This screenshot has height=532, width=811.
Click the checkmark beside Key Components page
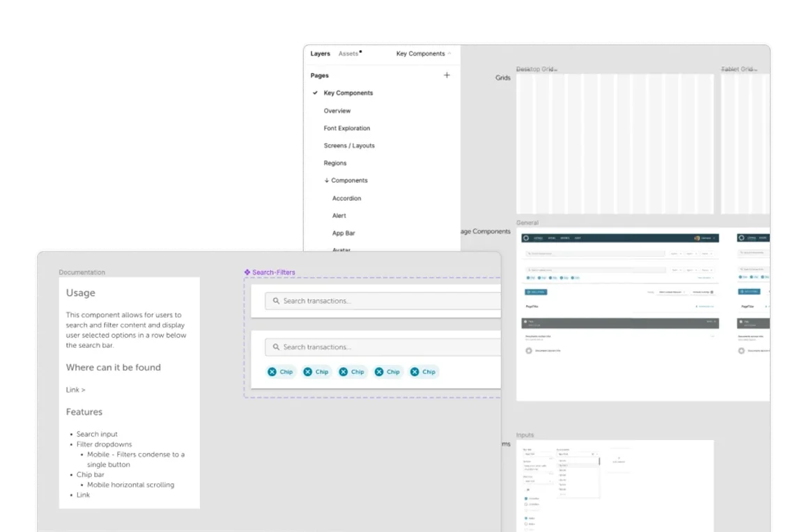click(x=315, y=93)
